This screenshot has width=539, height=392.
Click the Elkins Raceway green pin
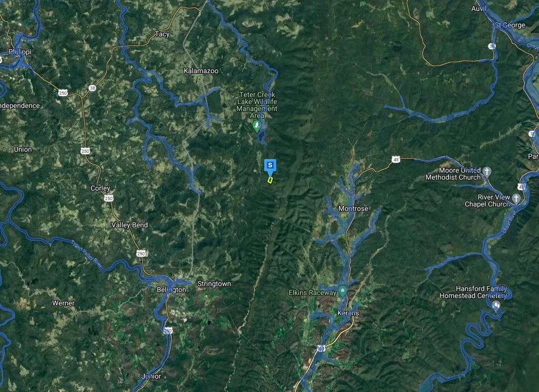coord(342,292)
